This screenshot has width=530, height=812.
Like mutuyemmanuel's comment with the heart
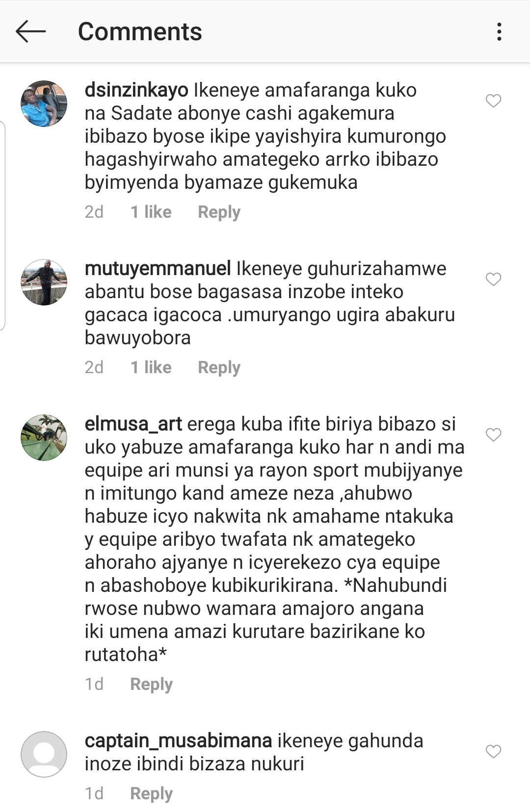click(493, 279)
